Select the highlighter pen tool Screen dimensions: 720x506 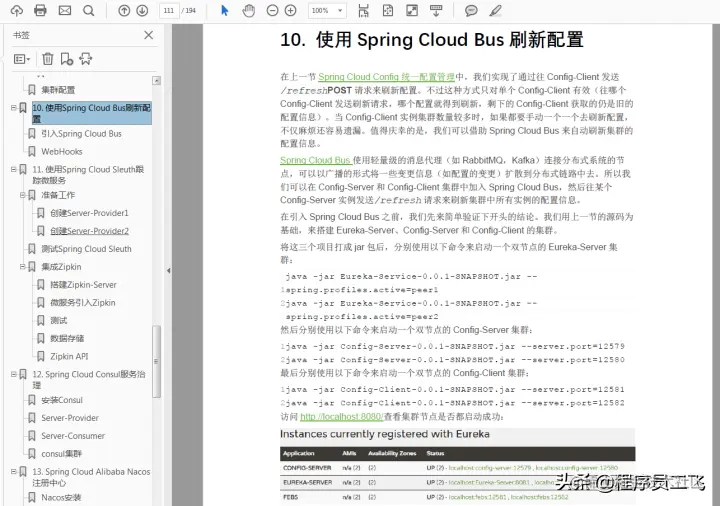[495, 11]
